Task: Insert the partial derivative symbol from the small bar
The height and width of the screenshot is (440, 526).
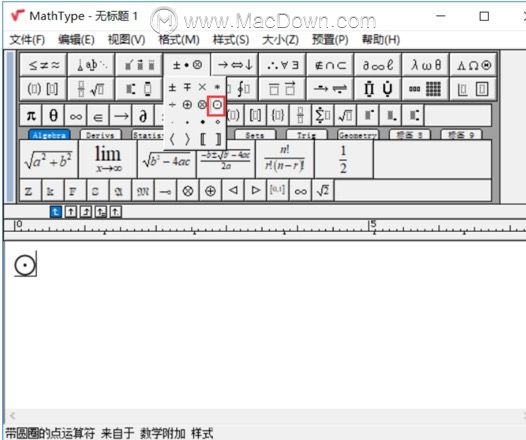Action: click(x=143, y=116)
